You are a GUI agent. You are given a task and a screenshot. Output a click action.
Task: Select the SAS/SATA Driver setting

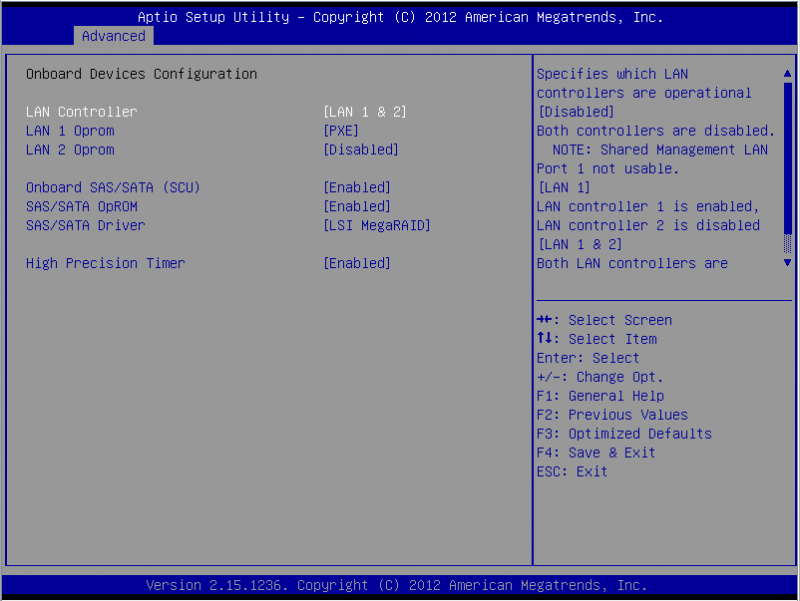coord(85,226)
